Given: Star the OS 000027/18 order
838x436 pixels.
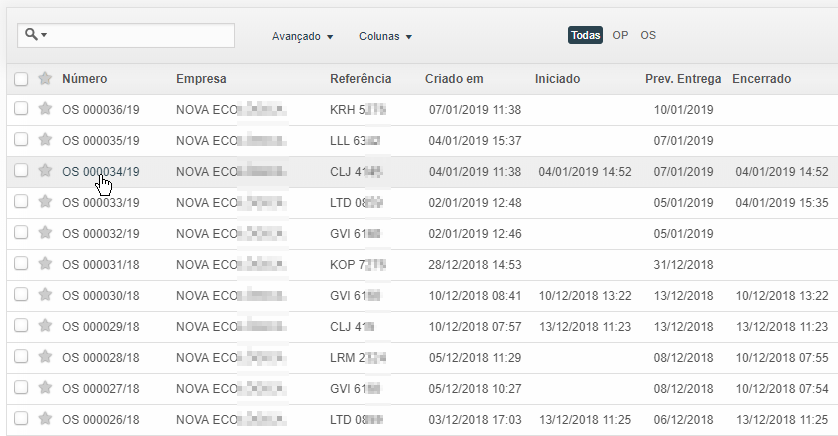Looking at the screenshot, I should point(45,388).
